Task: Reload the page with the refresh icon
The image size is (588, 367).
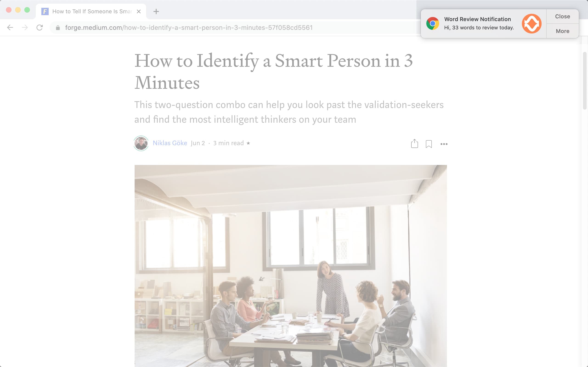Action: pos(40,28)
